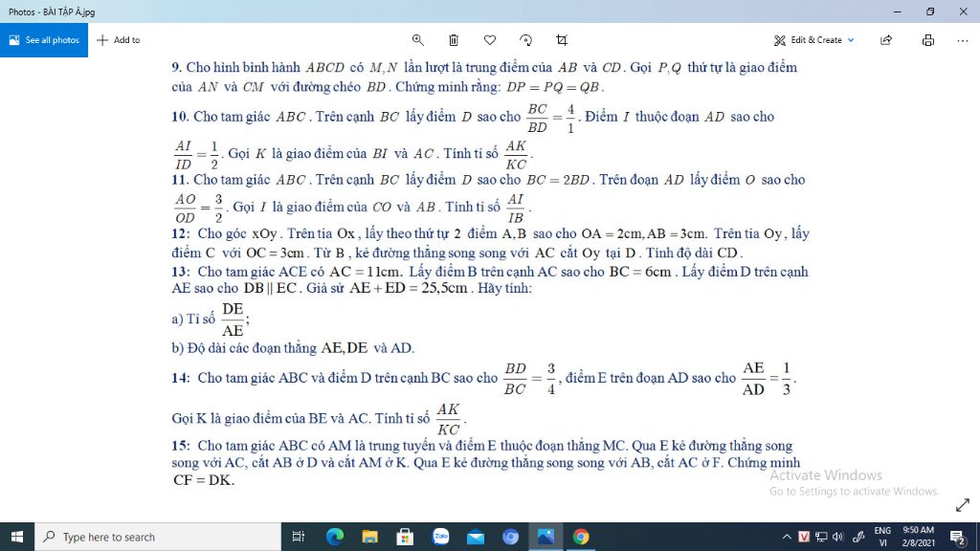Click the Add to button

(x=119, y=40)
